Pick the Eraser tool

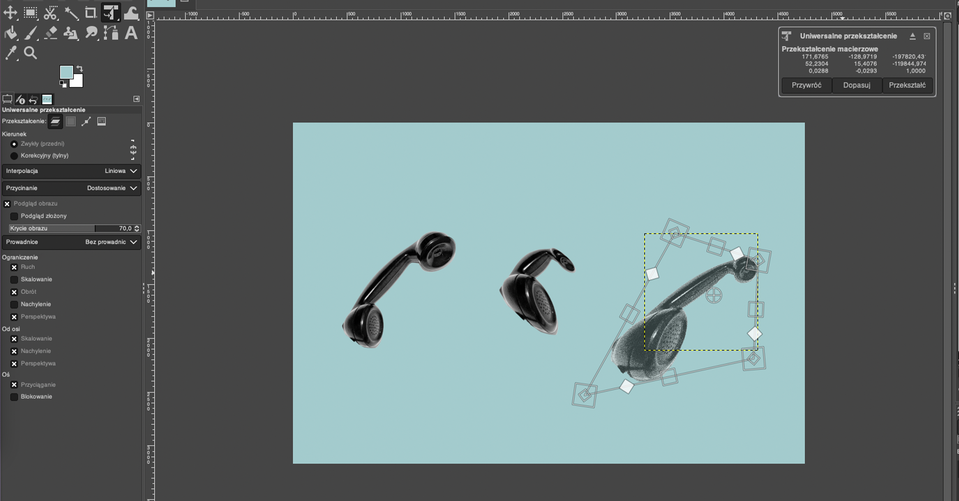click(51, 33)
